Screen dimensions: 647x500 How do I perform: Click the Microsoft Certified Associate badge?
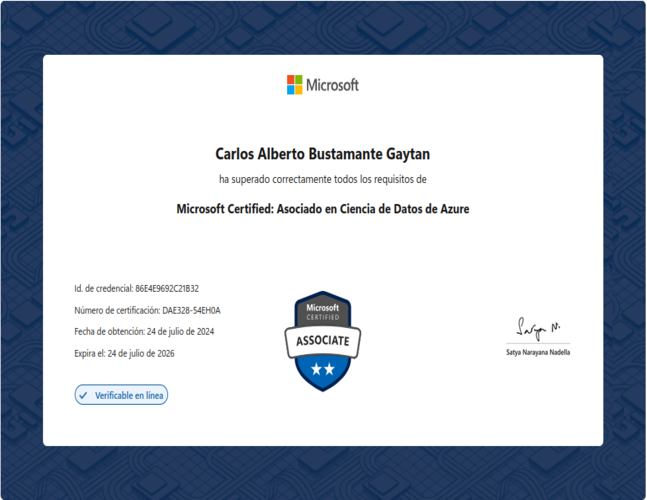coord(323,341)
